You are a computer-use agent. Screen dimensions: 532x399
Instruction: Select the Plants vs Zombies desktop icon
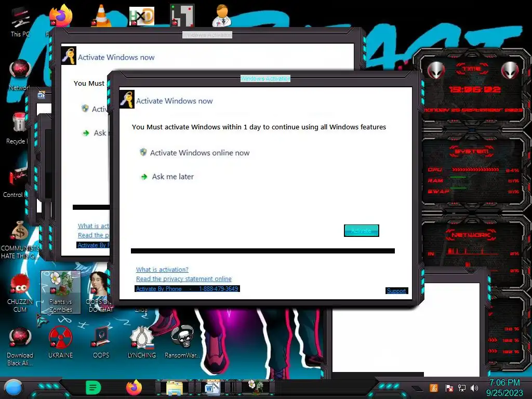click(61, 292)
